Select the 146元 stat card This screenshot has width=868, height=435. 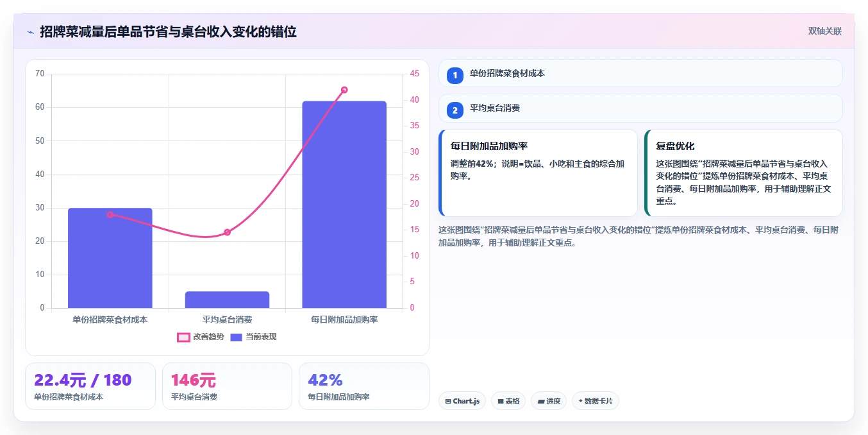[x=227, y=386]
